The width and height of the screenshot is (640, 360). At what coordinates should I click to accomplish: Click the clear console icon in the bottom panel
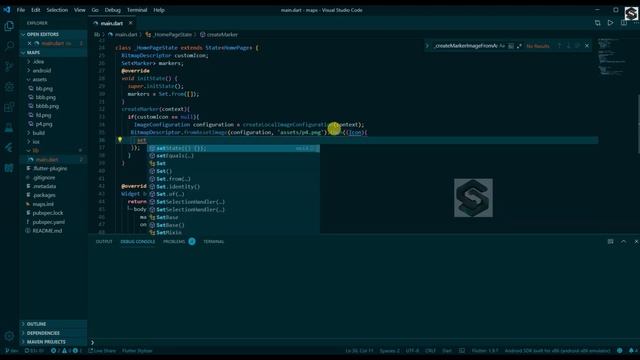[x=611, y=242]
